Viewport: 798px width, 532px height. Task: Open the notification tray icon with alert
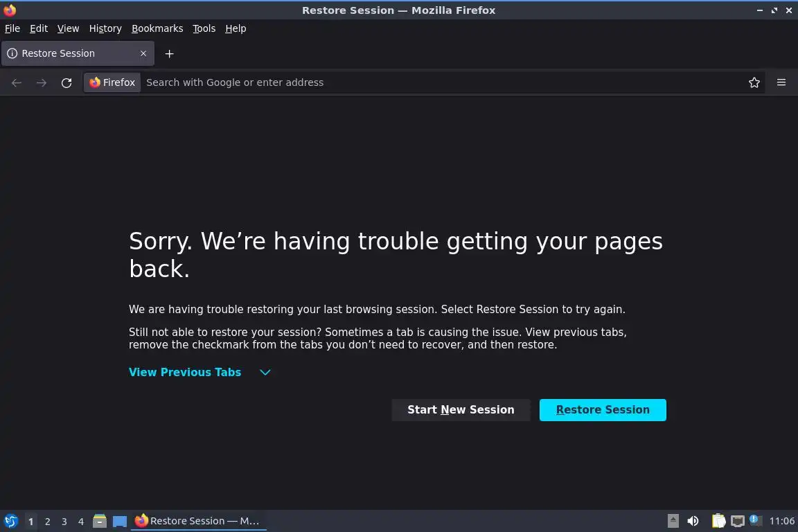point(755,520)
